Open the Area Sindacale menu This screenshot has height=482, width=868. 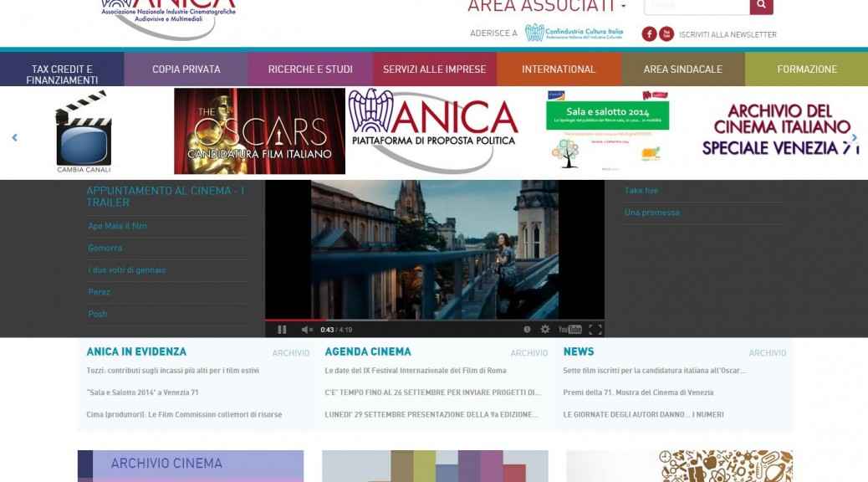(x=682, y=69)
